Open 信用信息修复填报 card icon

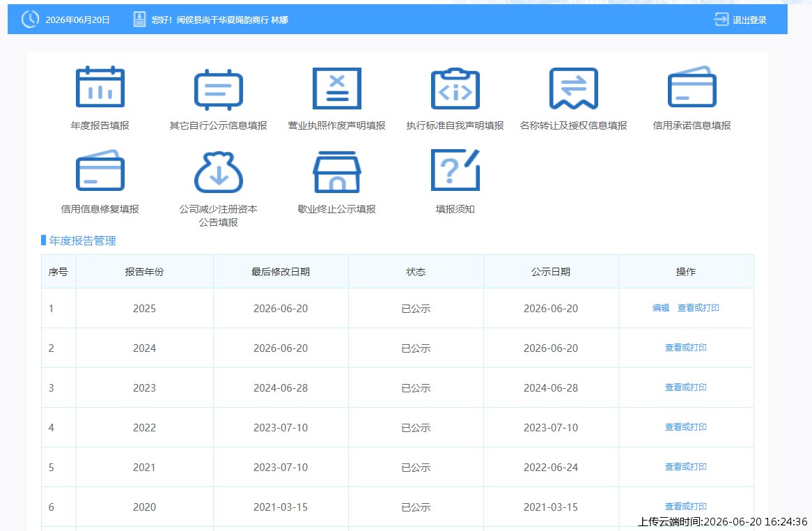100,171
